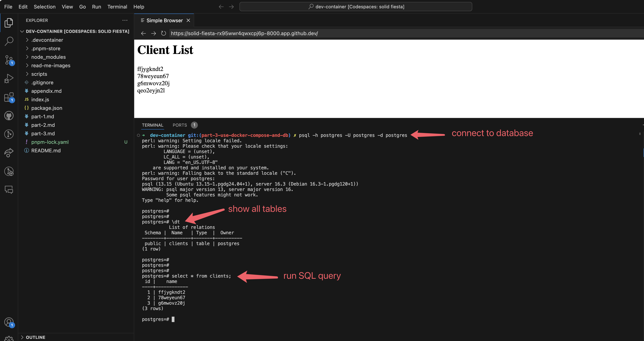Viewport: 644px width, 341px height.
Task: Open pnpm-lock.yaml file
Action: (50, 142)
